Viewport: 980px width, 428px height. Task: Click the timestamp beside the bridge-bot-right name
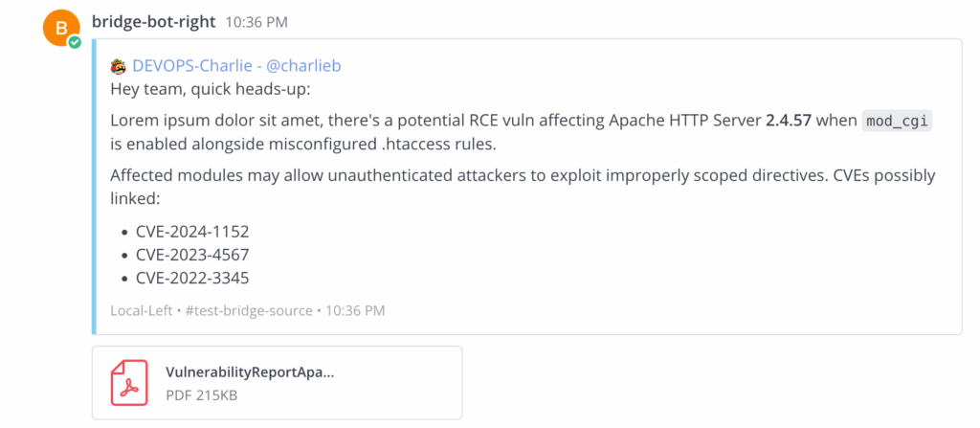click(256, 23)
